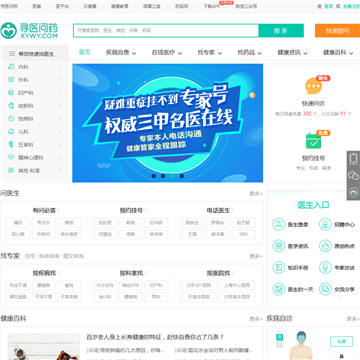
Task: Open the 精神心理科 department icon in sidebar
Action: pyautogui.click(x=11, y=157)
